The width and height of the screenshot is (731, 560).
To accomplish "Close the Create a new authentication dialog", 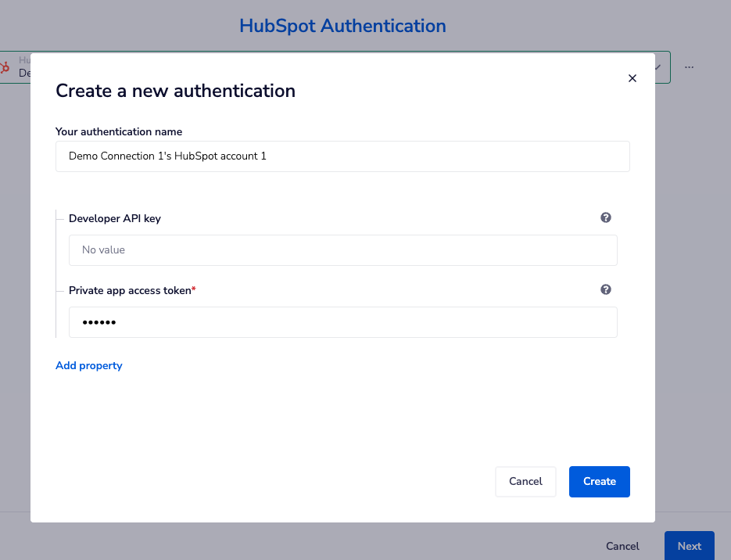I will tap(632, 78).
